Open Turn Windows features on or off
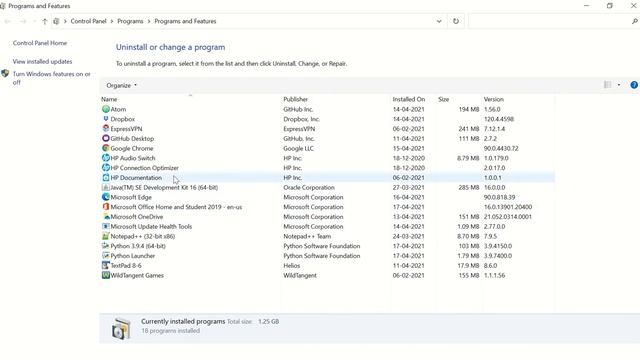Viewport: 640px width, 360px height. coord(51,78)
